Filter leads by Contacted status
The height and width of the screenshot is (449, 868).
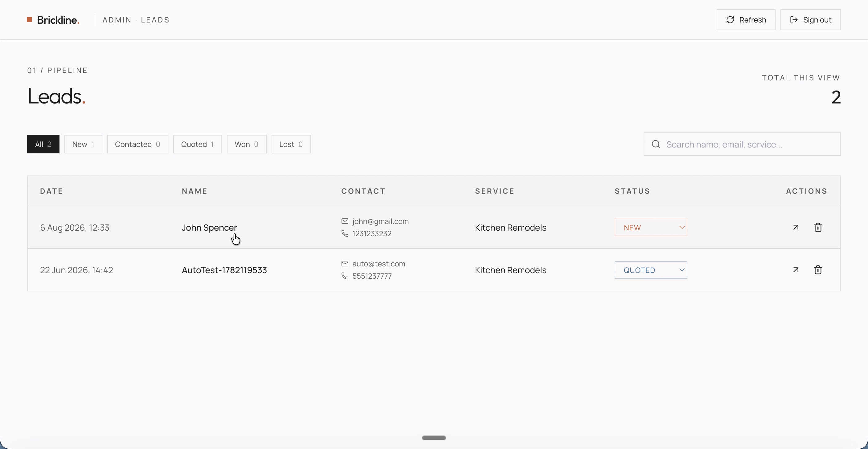pyautogui.click(x=137, y=144)
